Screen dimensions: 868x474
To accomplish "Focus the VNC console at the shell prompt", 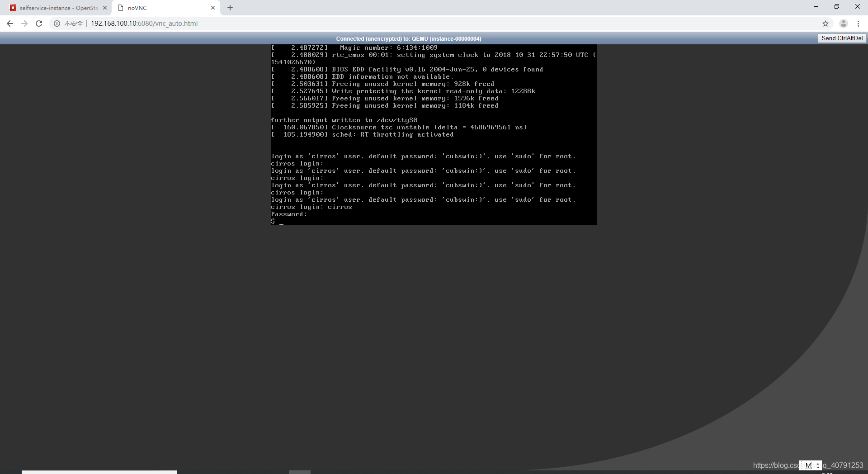I will (x=277, y=222).
